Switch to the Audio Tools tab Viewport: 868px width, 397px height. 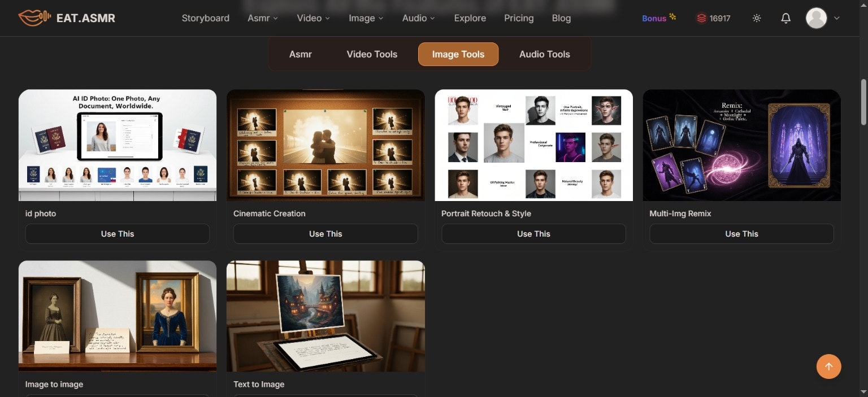pos(545,54)
